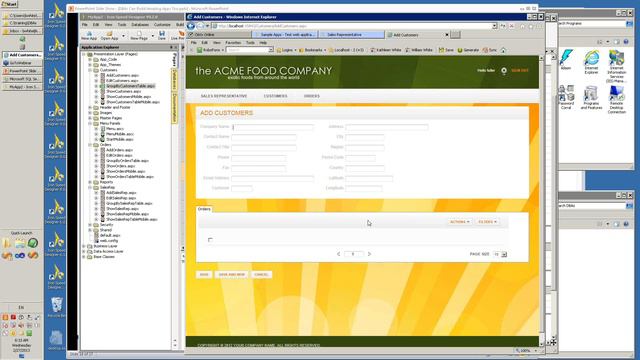Select AddSalesRep.aspx in the tree
Image resolution: width=640 pixels, height=360 pixels.
(121, 193)
